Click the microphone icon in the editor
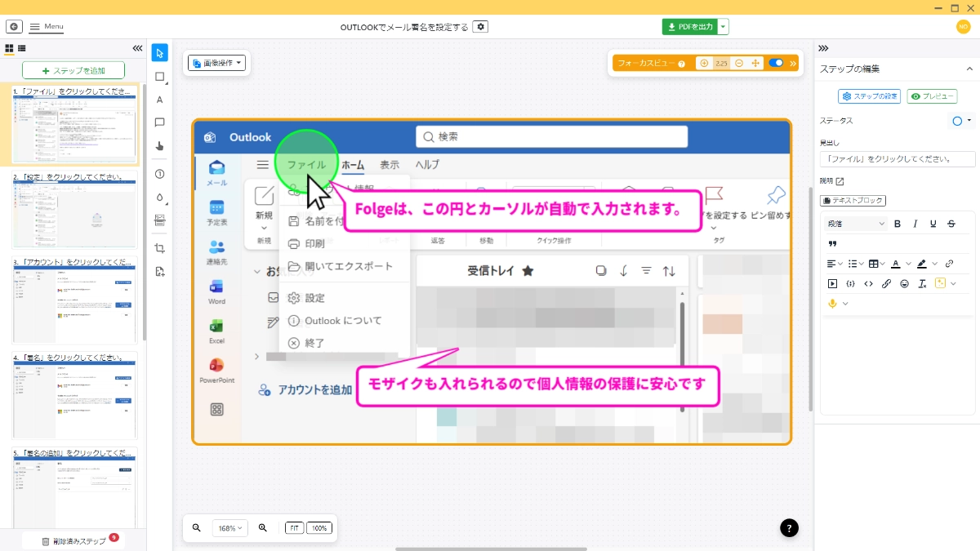The image size is (980, 551). [x=833, y=304]
